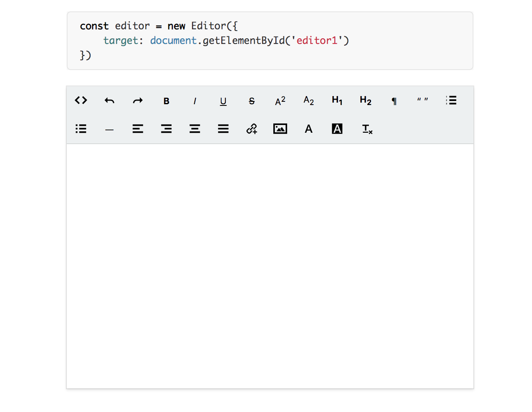The width and height of the screenshot is (532, 412).
Task: Apply strikethrough formatting
Action: coord(252,101)
